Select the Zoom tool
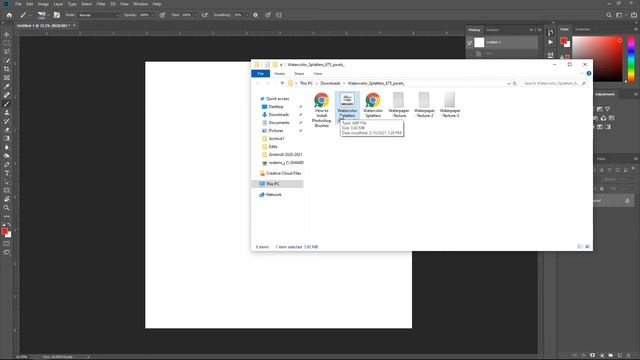 pyautogui.click(x=7, y=208)
